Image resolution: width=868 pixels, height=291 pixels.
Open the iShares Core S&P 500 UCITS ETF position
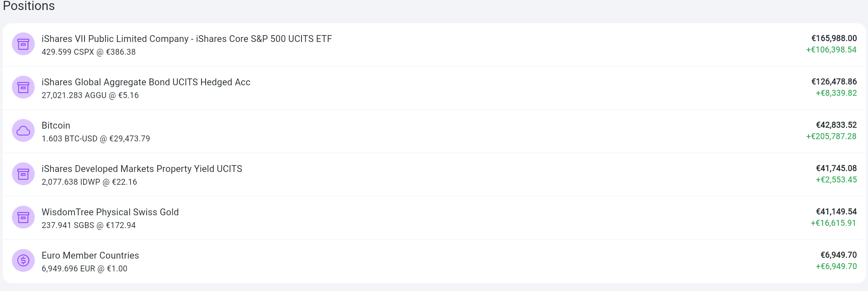coord(186,39)
